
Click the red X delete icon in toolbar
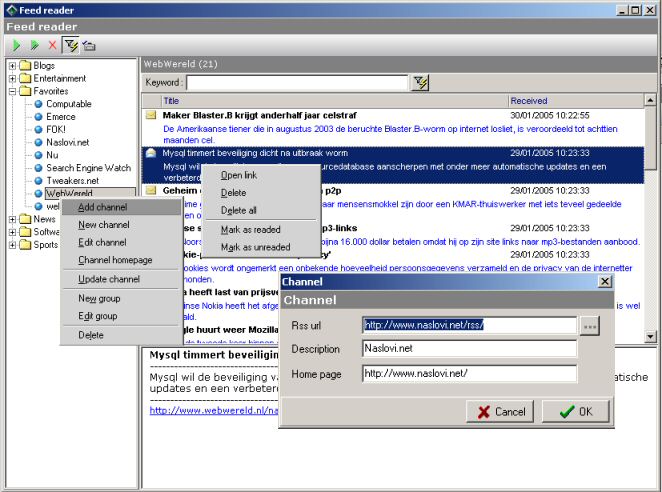point(52,45)
